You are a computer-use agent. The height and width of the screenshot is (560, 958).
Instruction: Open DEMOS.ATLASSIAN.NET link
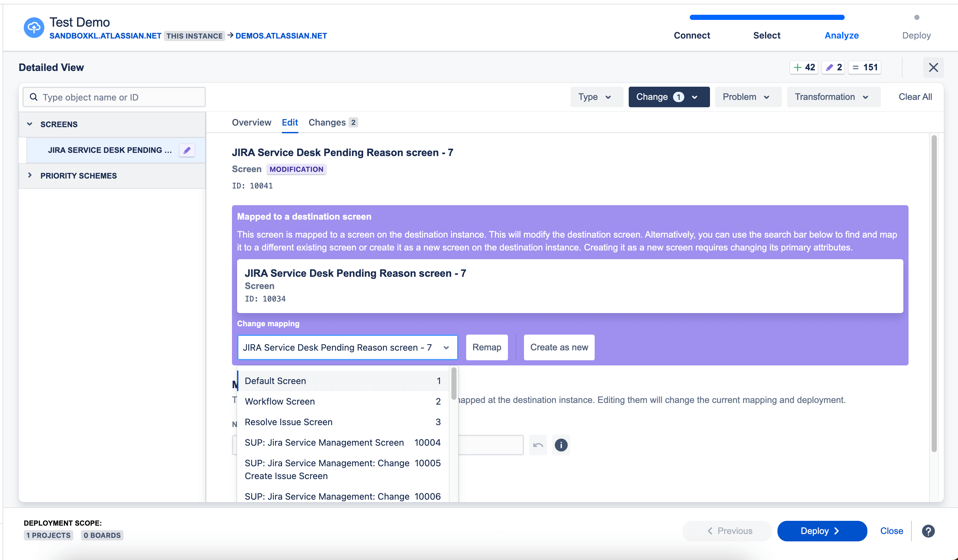pyautogui.click(x=281, y=36)
